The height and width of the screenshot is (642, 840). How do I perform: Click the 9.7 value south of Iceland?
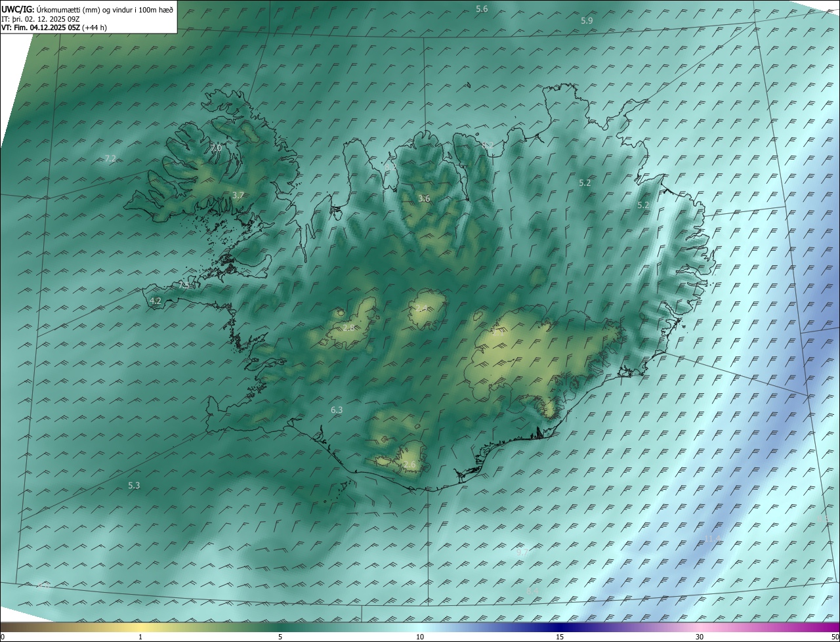tap(522, 552)
